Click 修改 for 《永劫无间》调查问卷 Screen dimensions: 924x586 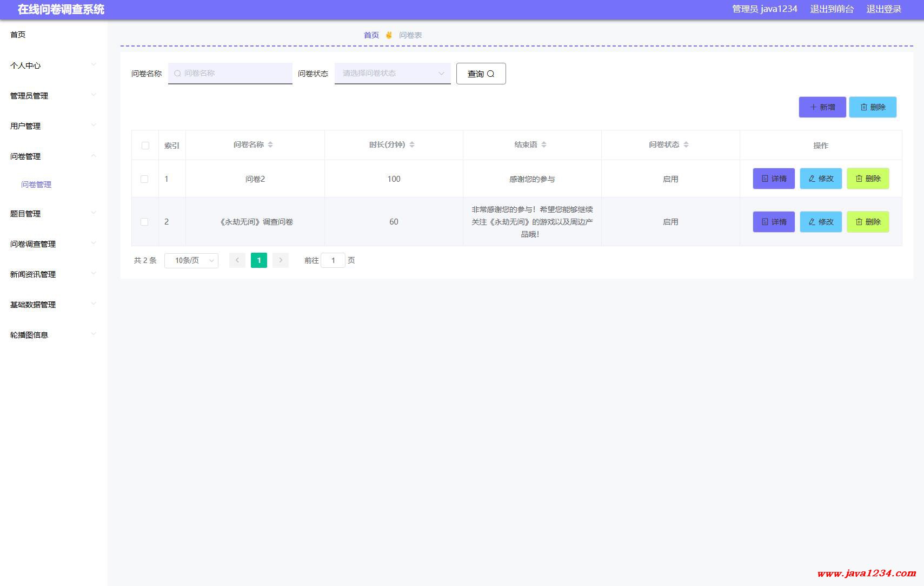(821, 222)
